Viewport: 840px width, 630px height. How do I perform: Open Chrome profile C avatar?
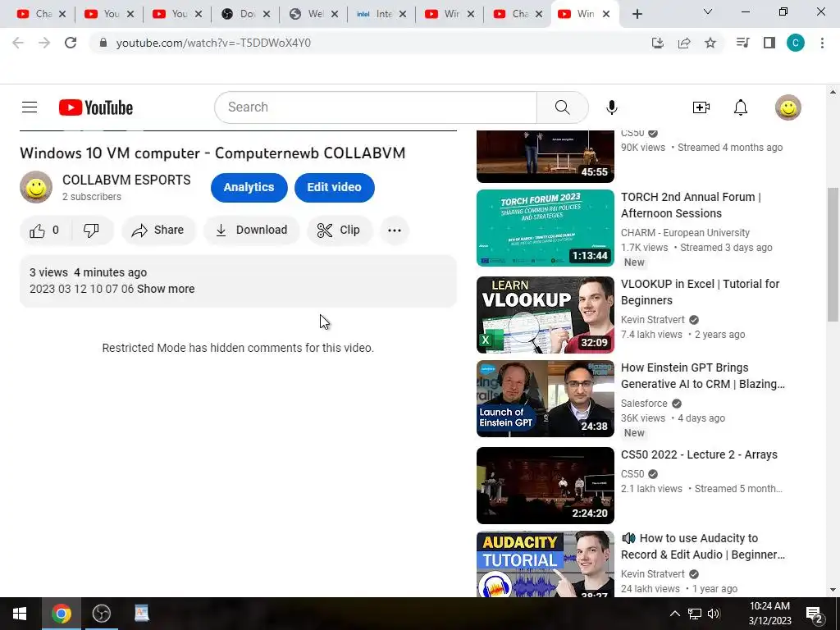tap(796, 43)
